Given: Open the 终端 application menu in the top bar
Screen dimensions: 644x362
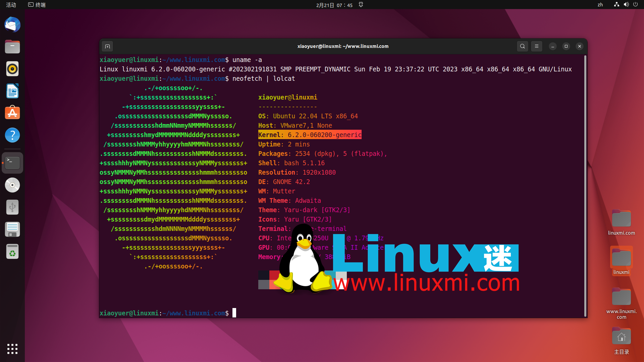Looking at the screenshot, I should pyautogui.click(x=37, y=5).
